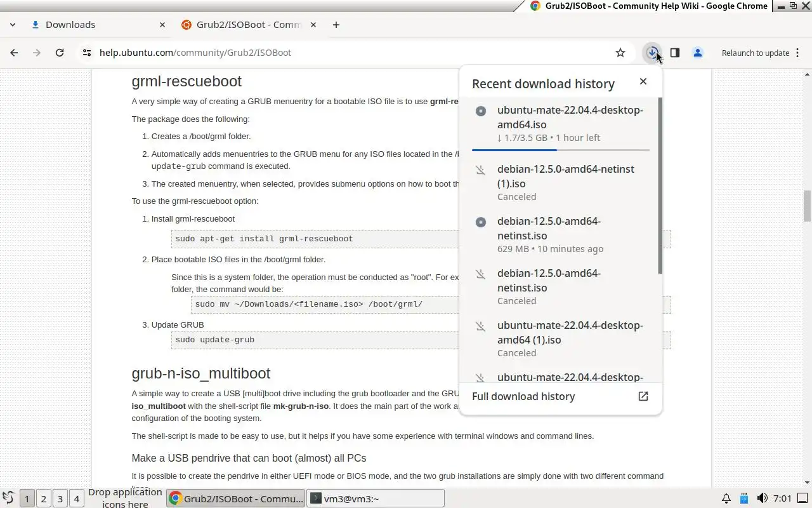
Task: Bookmark this page with the star icon
Action: [620, 53]
